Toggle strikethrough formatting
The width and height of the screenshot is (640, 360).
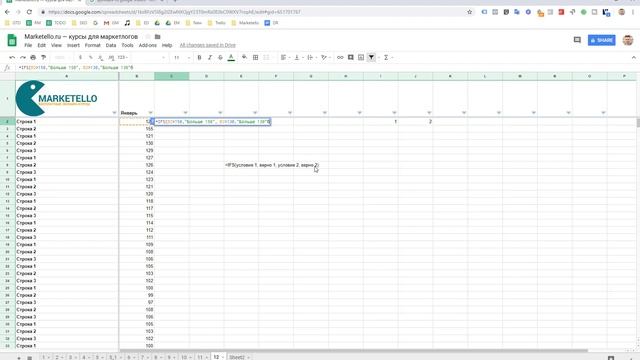(x=220, y=58)
